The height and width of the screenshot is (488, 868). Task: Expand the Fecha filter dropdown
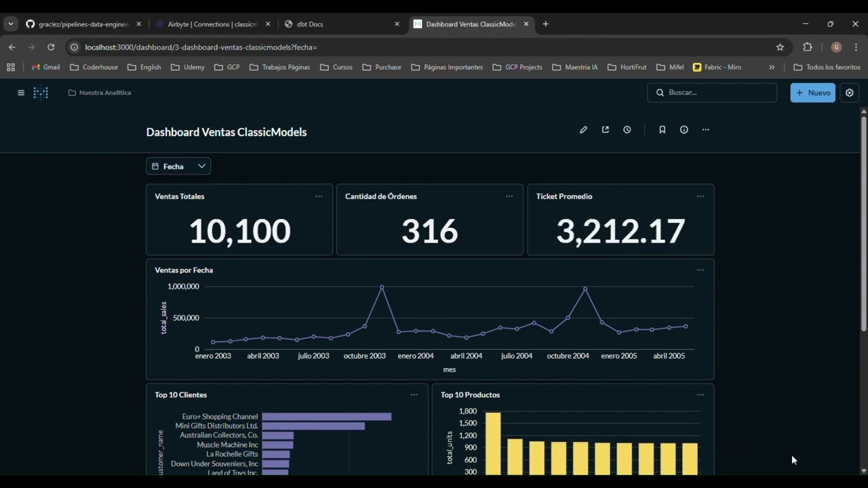(178, 166)
